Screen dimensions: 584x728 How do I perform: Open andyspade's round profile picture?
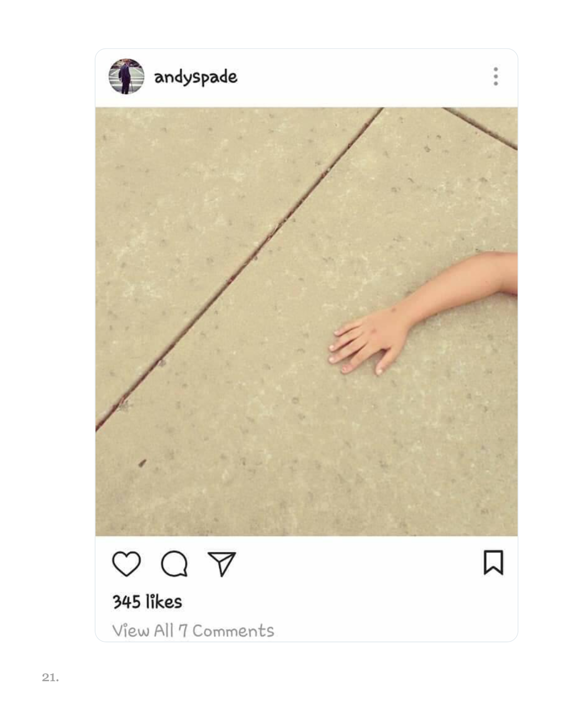(126, 76)
